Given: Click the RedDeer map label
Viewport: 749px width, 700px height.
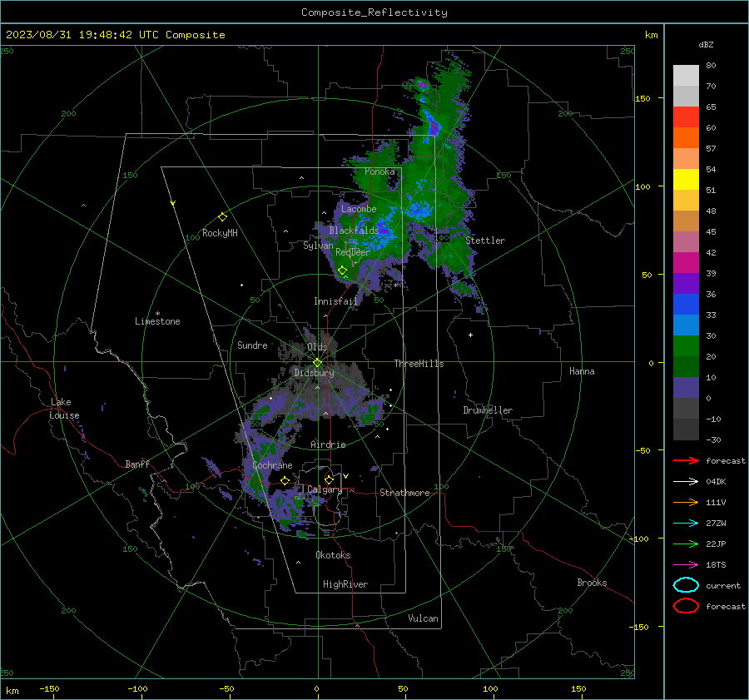Looking at the screenshot, I should click(x=353, y=252).
